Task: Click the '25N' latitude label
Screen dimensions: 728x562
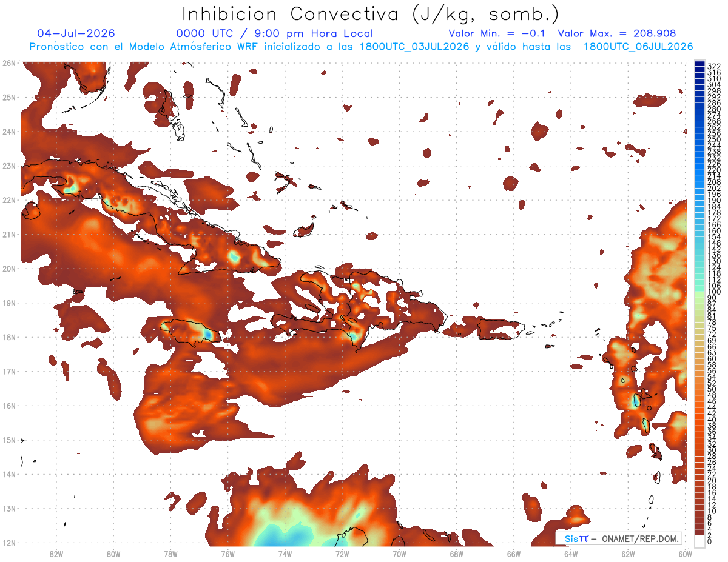Action: point(8,97)
